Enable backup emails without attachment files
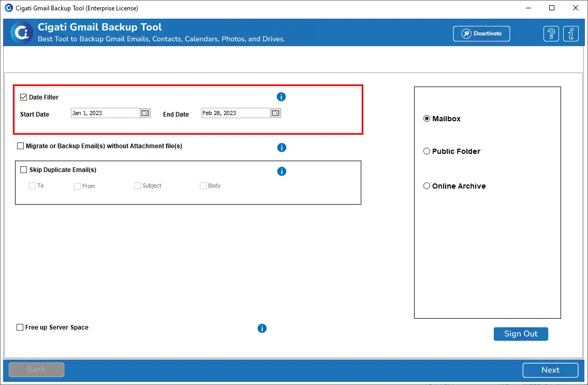Image resolution: width=588 pixels, height=385 pixels. point(21,146)
